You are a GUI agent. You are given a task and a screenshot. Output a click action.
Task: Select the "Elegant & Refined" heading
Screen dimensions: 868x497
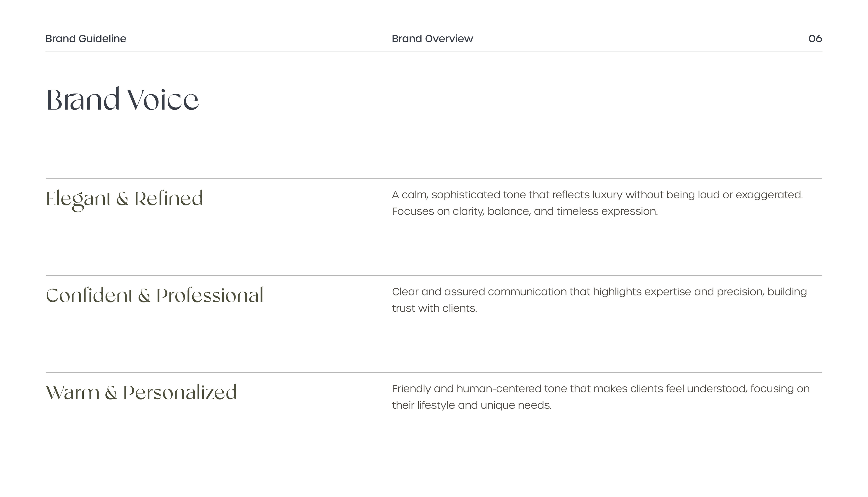125,199
